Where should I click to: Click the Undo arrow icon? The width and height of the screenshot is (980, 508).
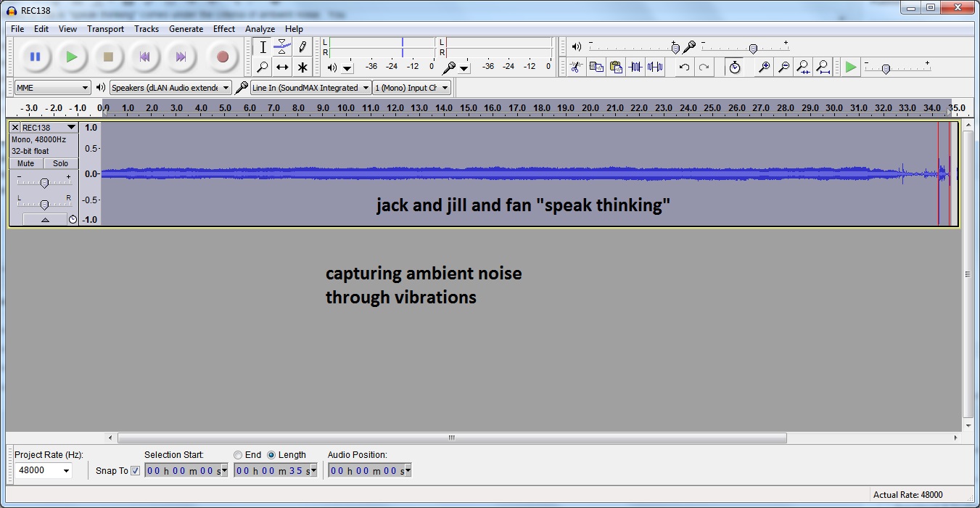coord(684,67)
